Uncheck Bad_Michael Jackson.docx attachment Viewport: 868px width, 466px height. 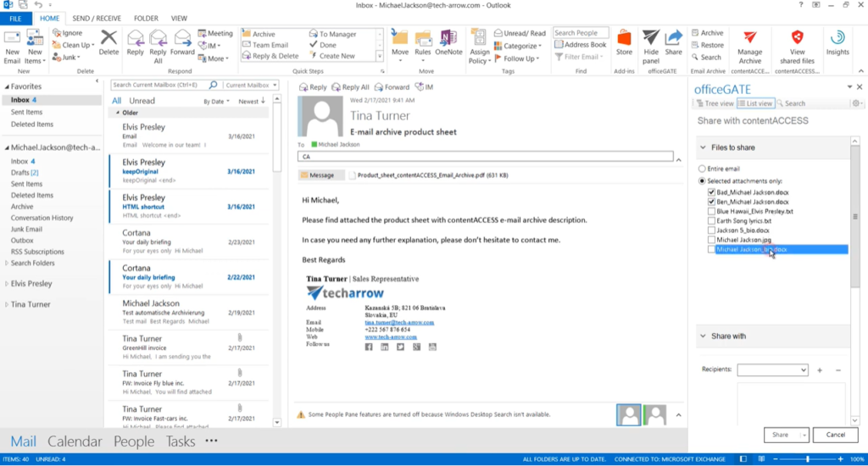click(x=712, y=192)
